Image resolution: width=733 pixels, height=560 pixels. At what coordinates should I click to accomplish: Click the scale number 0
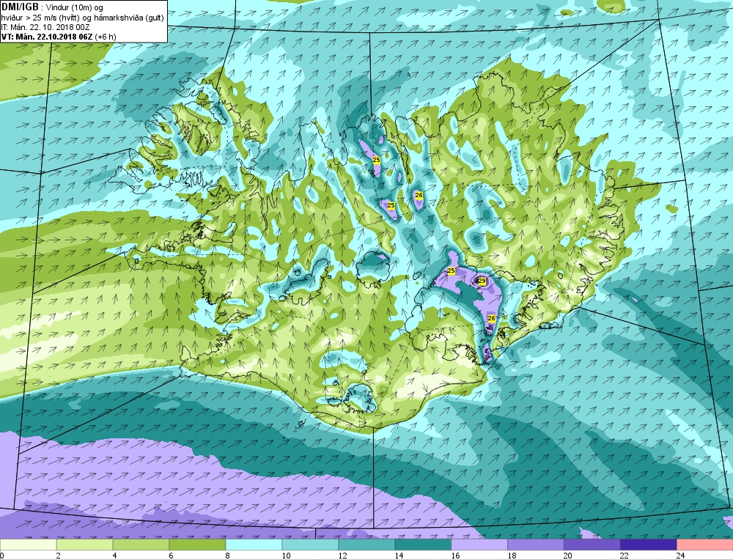[x=2, y=556]
